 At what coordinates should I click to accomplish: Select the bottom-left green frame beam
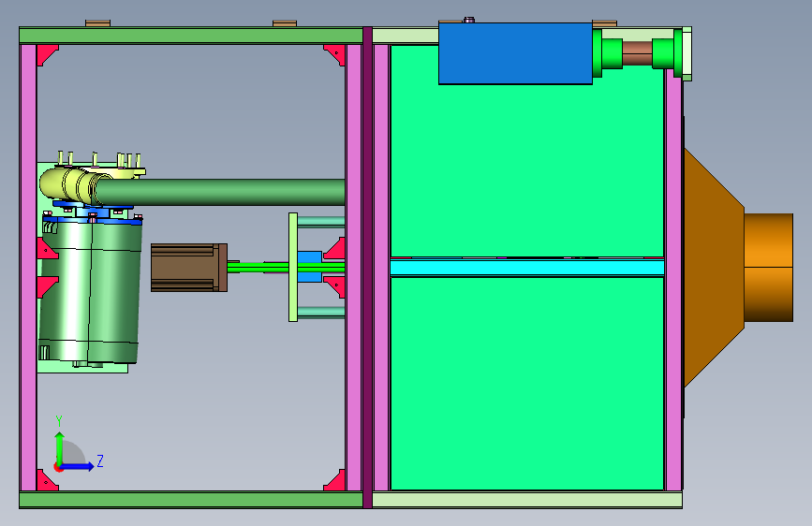click(191, 500)
